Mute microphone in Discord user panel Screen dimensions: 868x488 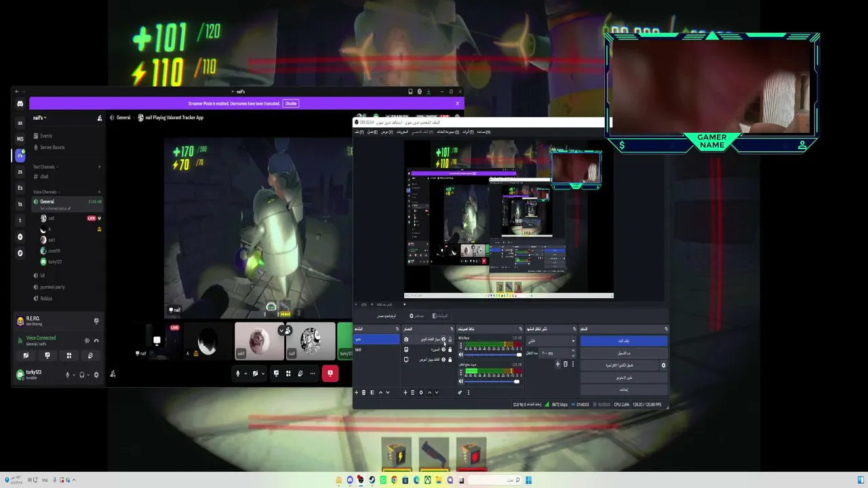(67, 375)
